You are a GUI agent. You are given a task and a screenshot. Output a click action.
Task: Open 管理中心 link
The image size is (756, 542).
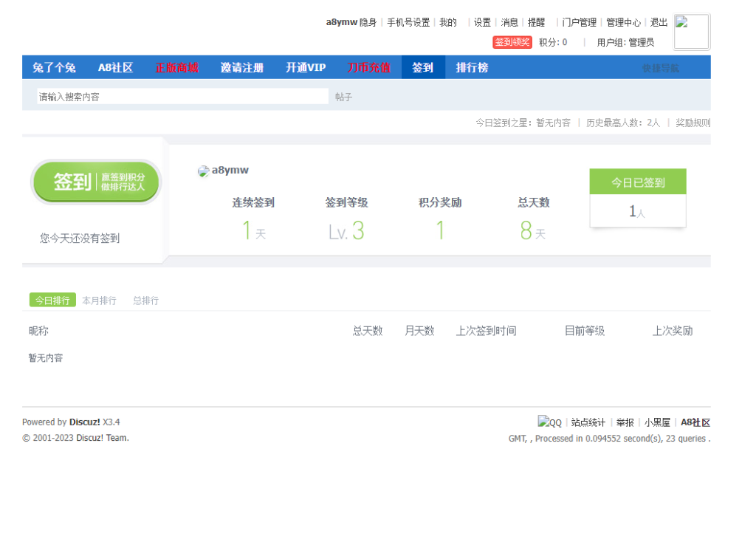point(623,22)
